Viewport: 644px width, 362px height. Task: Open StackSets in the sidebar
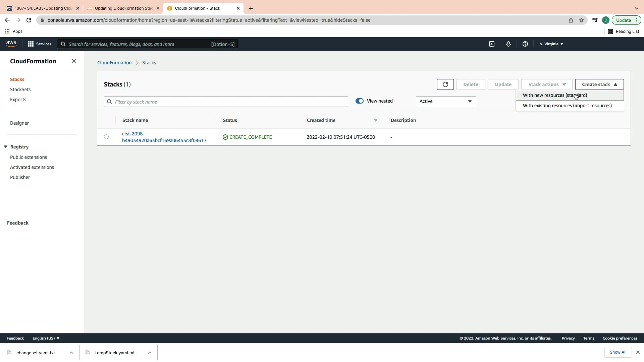pyautogui.click(x=20, y=89)
